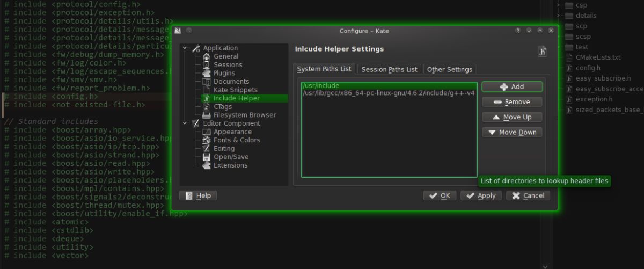The width and height of the screenshot is (644, 269).
Task: Apply the Include Helper settings
Action: (x=481, y=195)
